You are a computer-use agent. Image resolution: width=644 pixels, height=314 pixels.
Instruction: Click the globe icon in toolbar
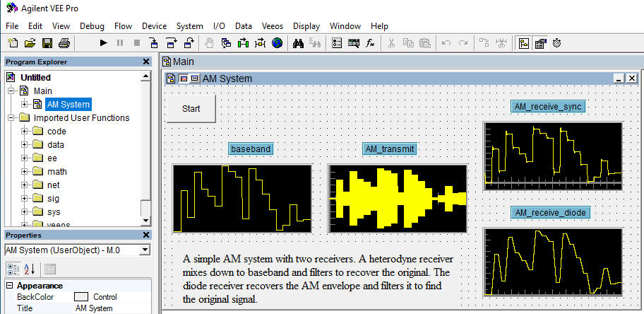(277, 43)
